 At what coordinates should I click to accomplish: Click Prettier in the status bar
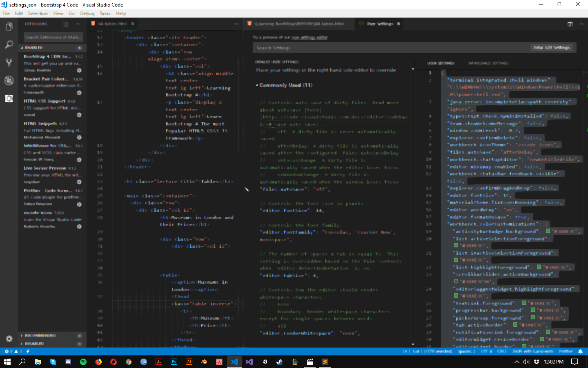(566, 351)
